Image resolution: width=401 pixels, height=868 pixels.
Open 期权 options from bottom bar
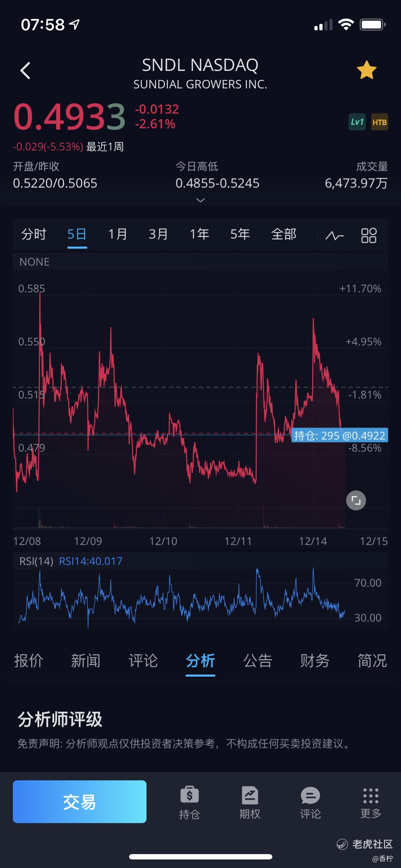[x=250, y=803]
